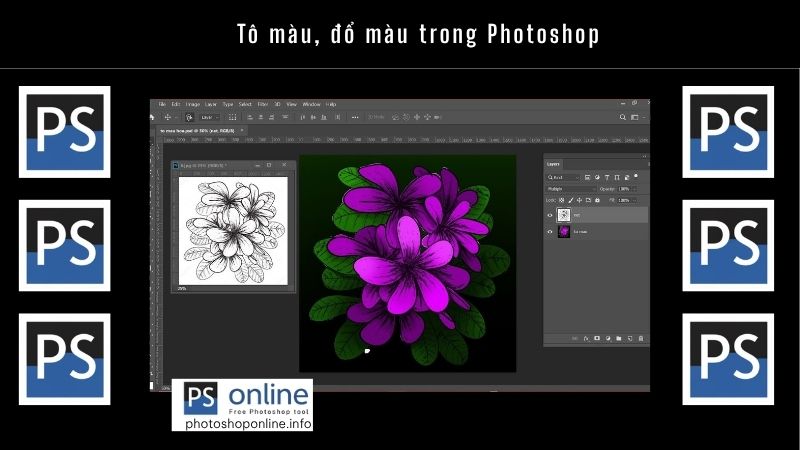Filter layers by smart objects icon
800x450 pixels.
627,178
